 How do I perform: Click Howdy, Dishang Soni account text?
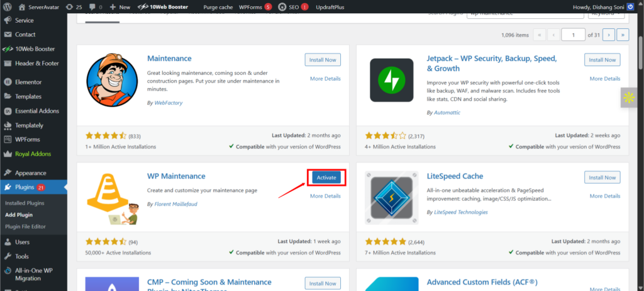(x=597, y=7)
